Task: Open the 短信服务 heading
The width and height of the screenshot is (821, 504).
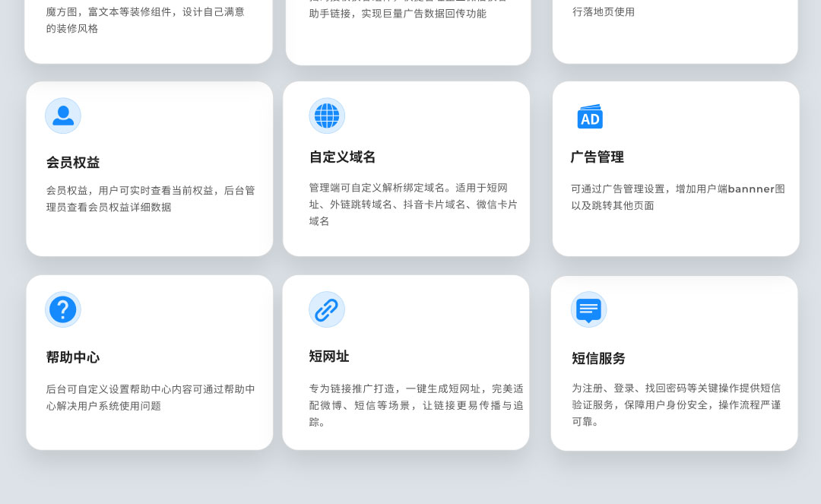Action: coord(599,358)
